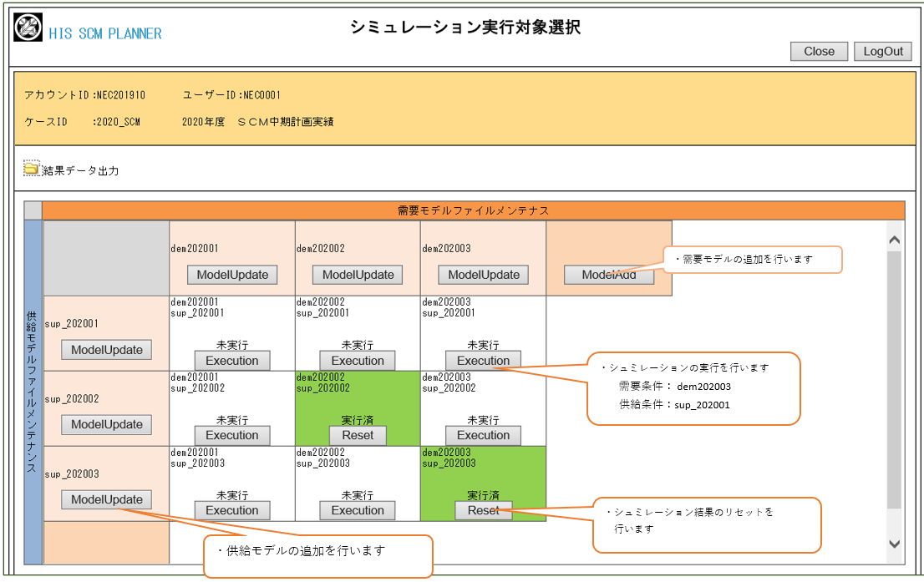924x582 pixels.
Task: Click ModelUpdate for sup_202003
Action: point(106,499)
